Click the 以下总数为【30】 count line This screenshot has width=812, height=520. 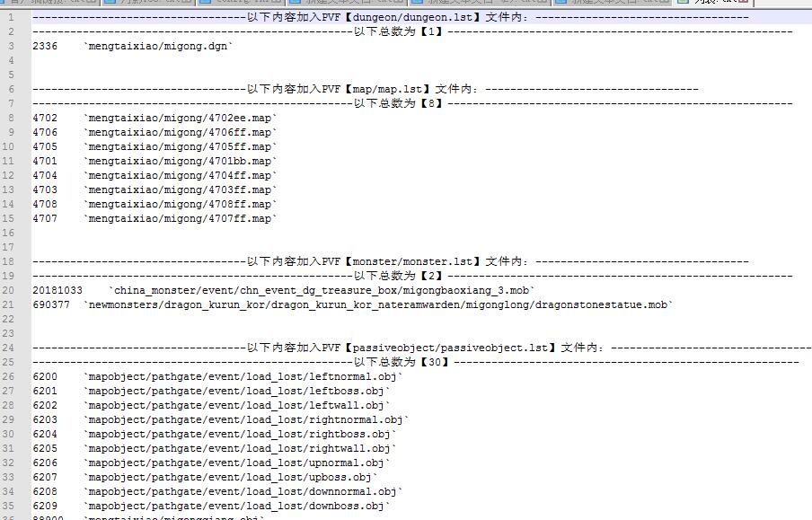tap(401, 362)
